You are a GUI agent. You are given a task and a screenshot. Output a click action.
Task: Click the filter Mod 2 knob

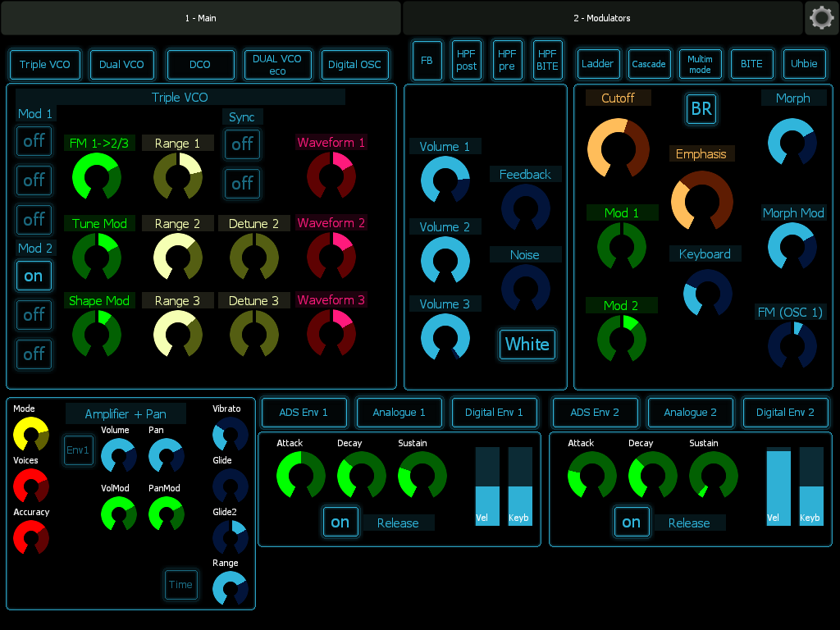coord(622,339)
